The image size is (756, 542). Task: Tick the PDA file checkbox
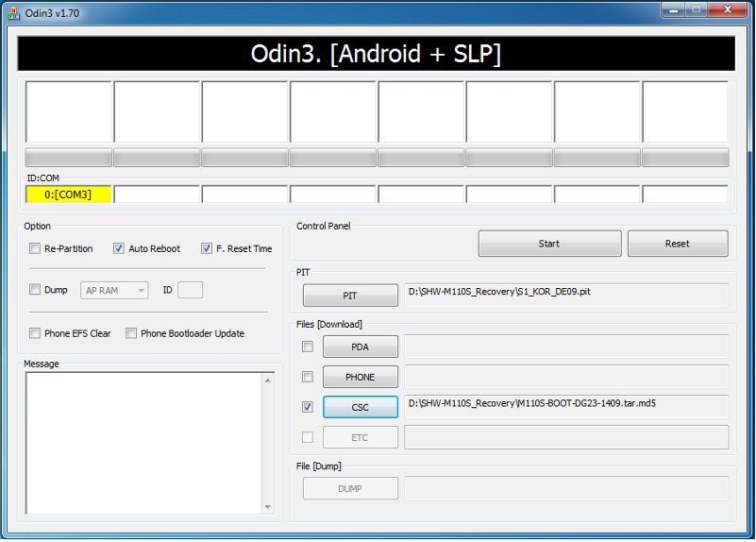(308, 347)
